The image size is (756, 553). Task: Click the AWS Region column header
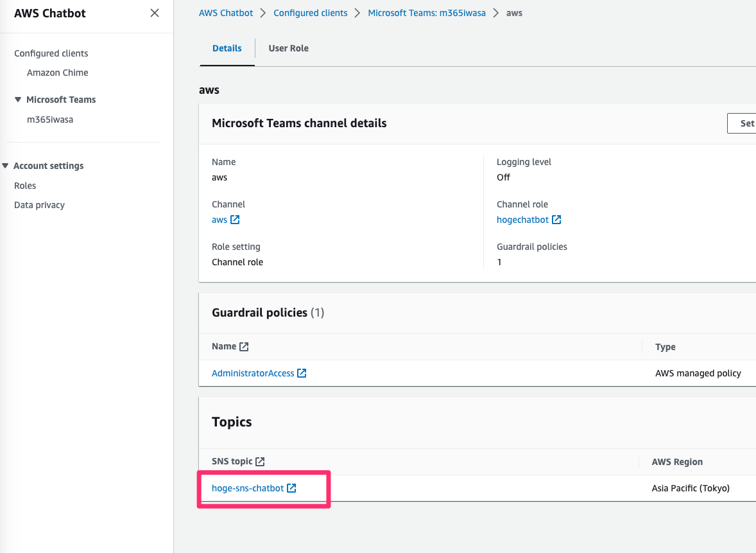(677, 462)
